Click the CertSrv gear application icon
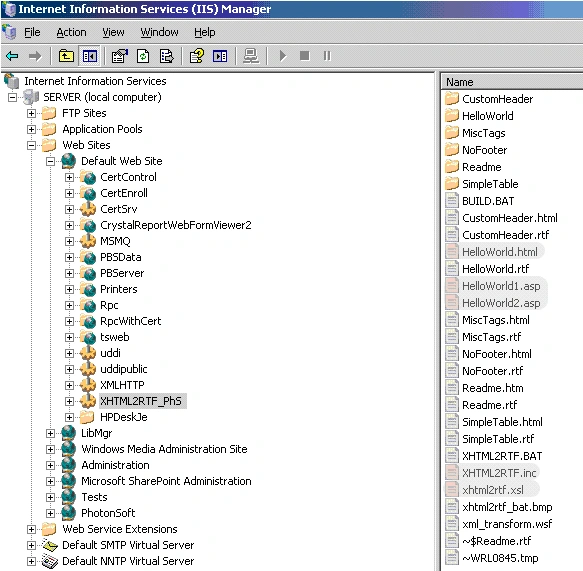Screen dimensions: 583x571 click(x=88, y=209)
